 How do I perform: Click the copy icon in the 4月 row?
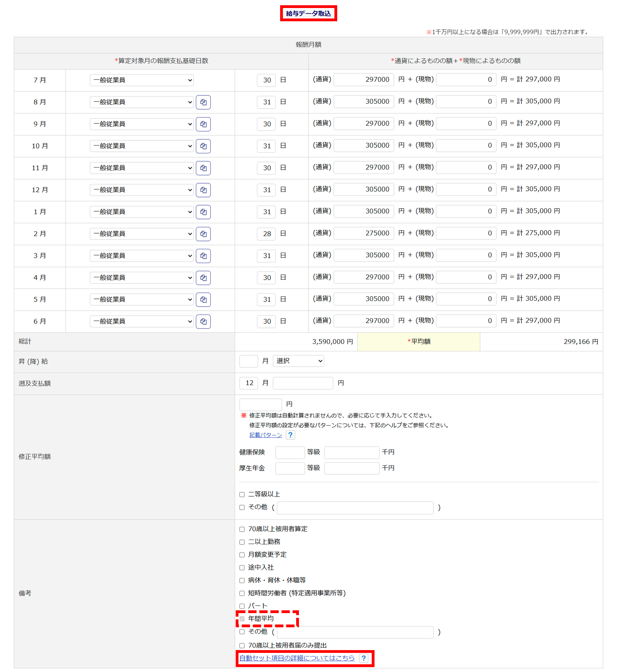pos(203,278)
